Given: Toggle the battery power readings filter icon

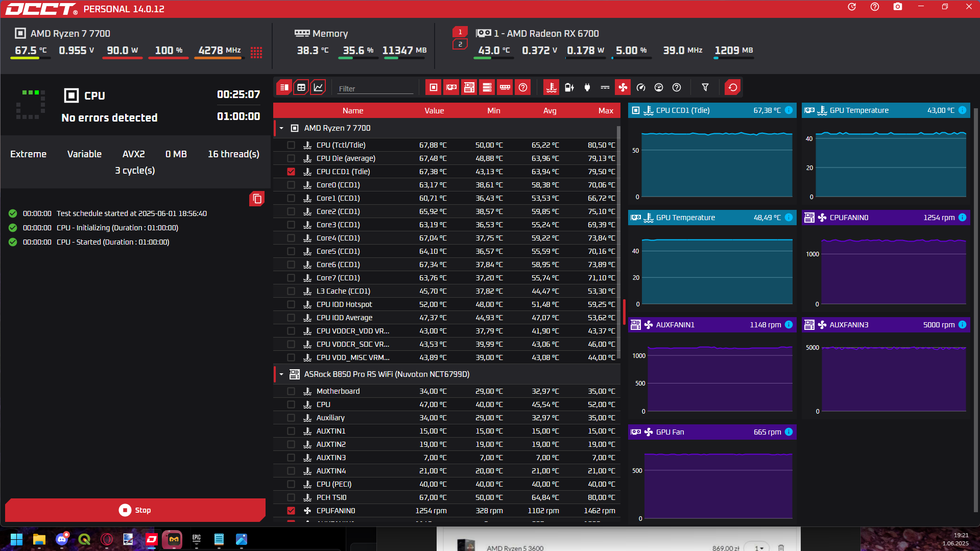Looking at the screenshot, I should pyautogui.click(x=569, y=87).
